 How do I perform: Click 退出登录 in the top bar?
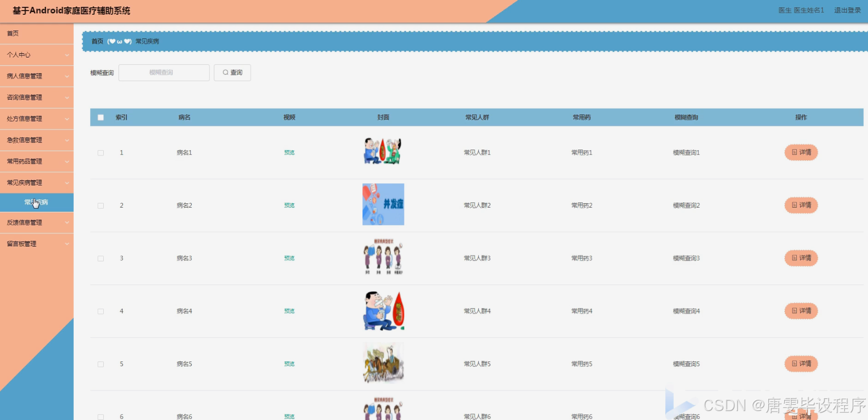pyautogui.click(x=847, y=11)
